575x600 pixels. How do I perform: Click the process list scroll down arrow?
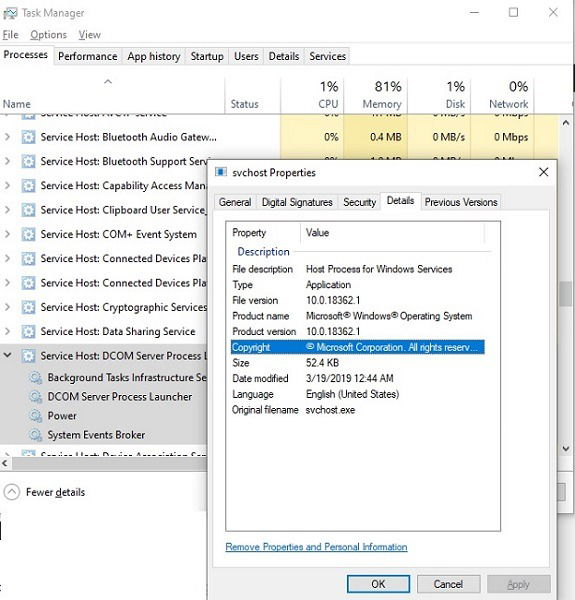(x=566, y=449)
